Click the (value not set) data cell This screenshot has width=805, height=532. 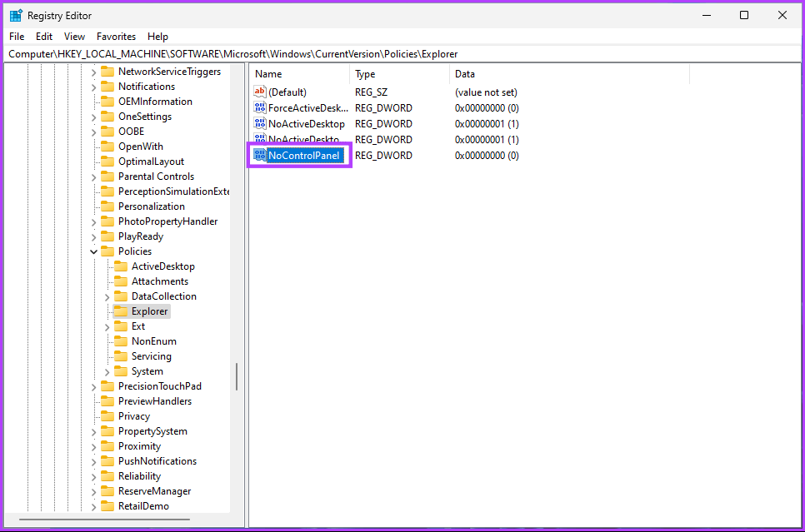coord(486,92)
